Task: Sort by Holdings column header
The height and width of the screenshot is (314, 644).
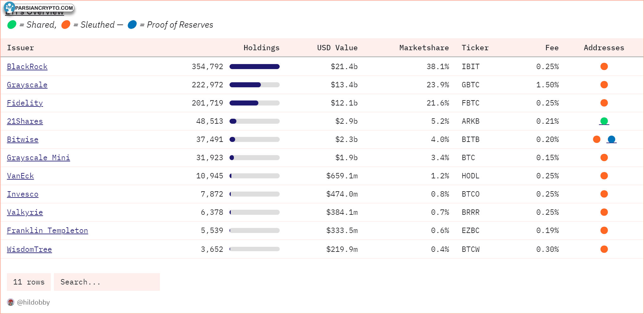Action: [x=261, y=48]
